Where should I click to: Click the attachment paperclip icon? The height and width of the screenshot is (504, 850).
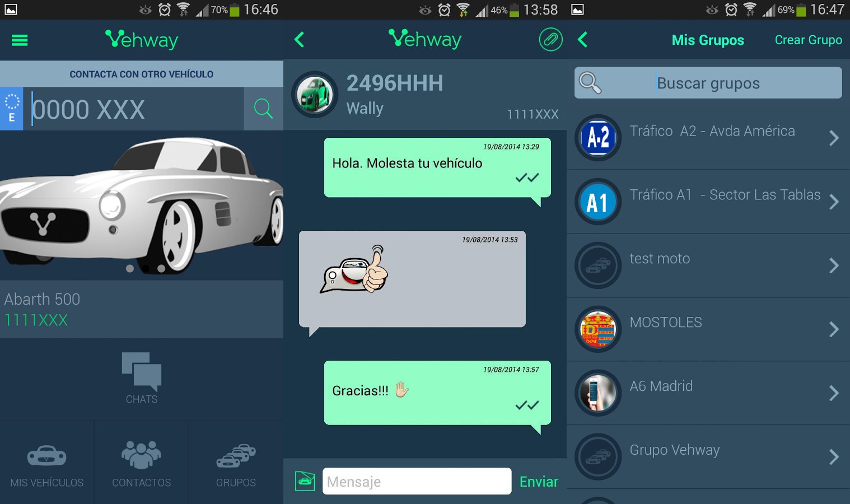pyautogui.click(x=550, y=40)
